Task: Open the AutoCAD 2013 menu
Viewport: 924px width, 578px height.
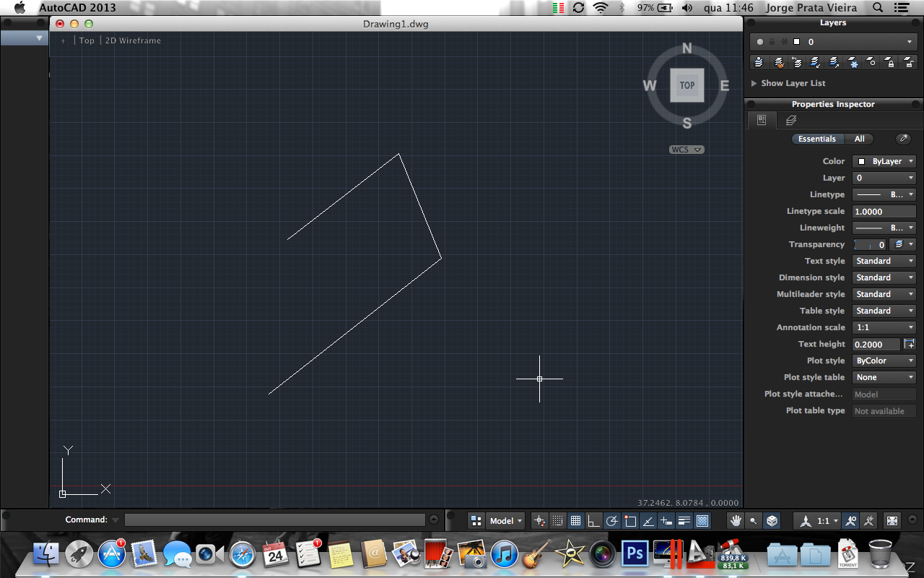Action: [77, 8]
